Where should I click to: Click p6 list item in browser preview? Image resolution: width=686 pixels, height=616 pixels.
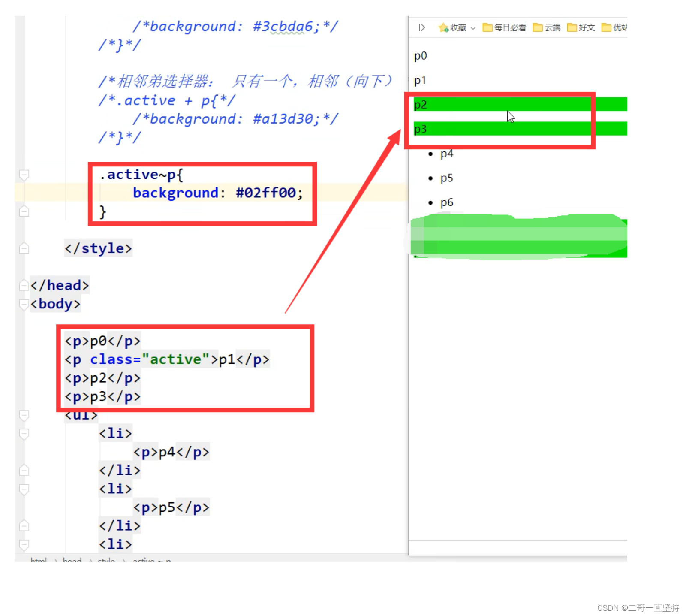447,202
